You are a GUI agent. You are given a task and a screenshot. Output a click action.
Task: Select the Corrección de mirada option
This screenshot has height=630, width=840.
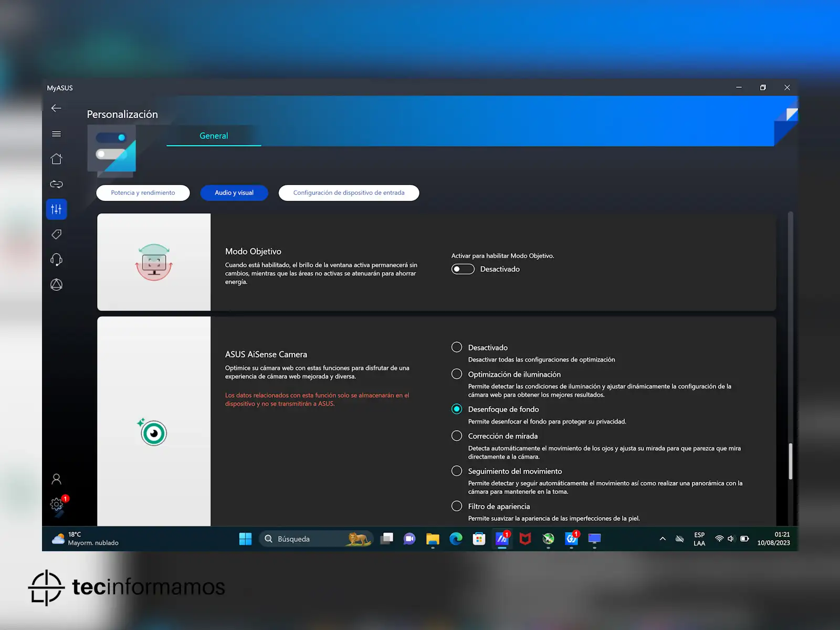coord(457,436)
